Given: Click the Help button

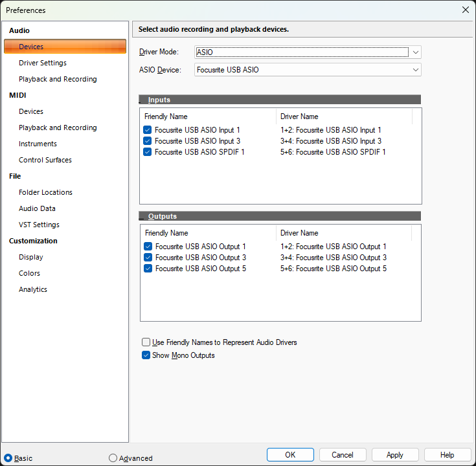Looking at the screenshot, I should [448, 455].
